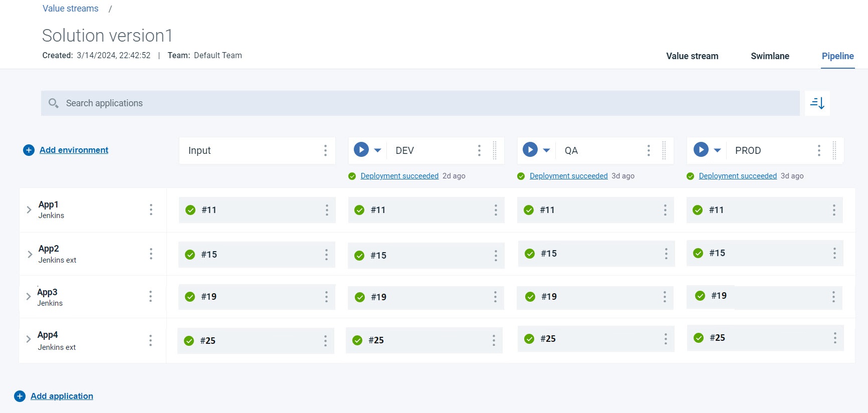Open the DEV deploy dropdown arrow
This screenshot has width=868, height=413.
click(x=378, y=150)
